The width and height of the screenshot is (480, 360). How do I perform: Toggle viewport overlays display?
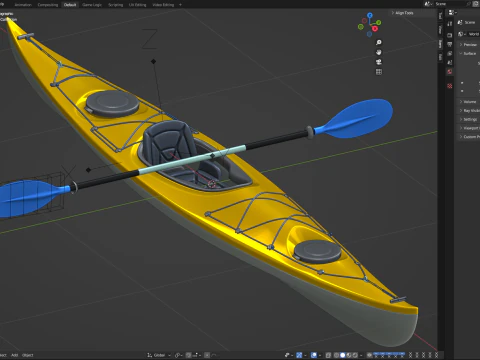click(314, 355)
